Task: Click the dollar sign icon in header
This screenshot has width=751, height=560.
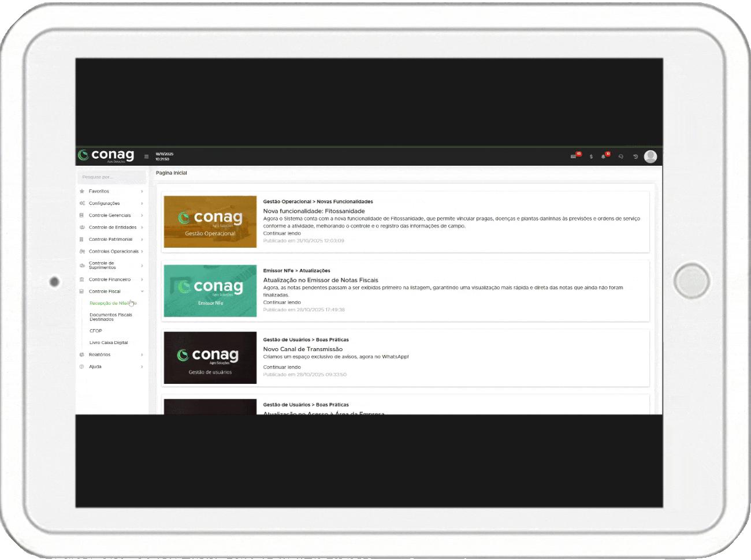Action: pos(591,156)
